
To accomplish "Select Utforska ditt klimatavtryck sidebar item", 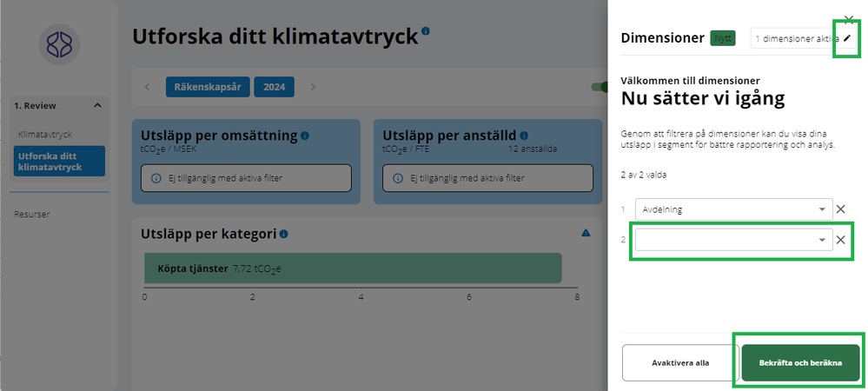I will click(x=59, y=161).
